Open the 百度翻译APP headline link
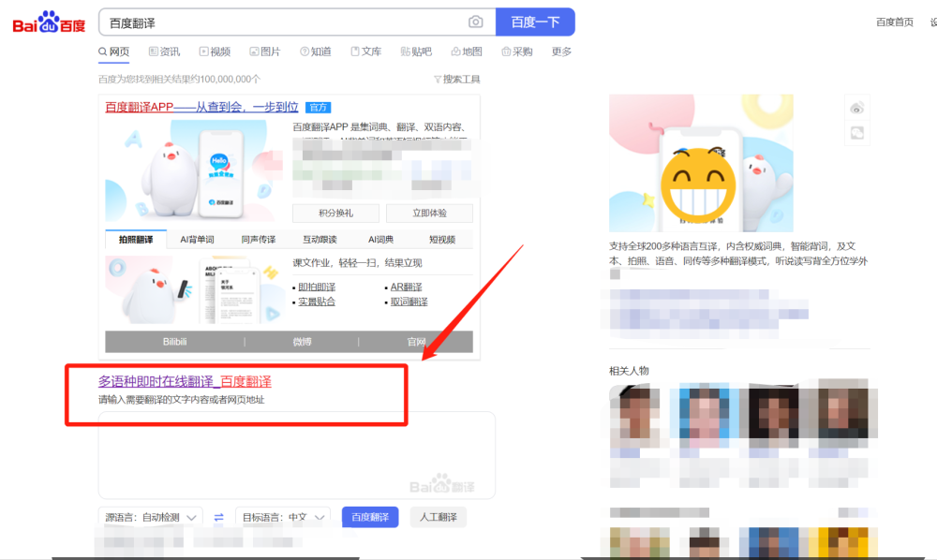937x560 pixels. click(201, 107)
